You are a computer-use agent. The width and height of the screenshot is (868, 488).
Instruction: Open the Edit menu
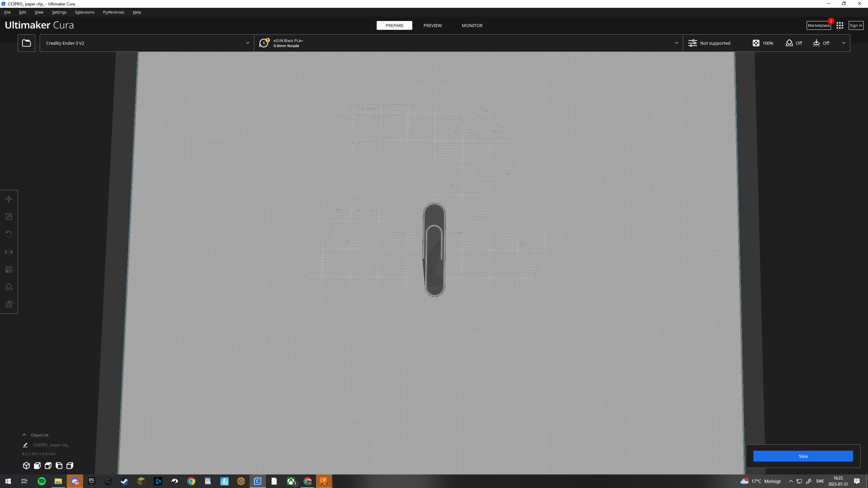tap(23, 12)
